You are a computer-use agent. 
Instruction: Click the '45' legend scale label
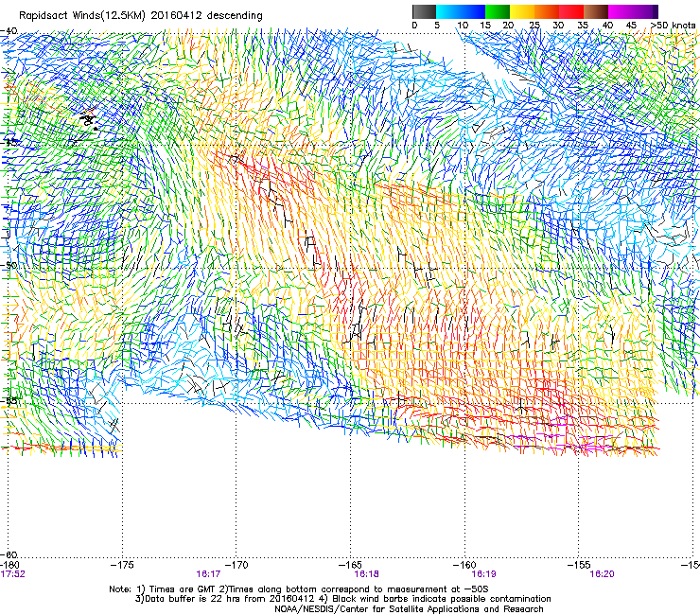631,26
